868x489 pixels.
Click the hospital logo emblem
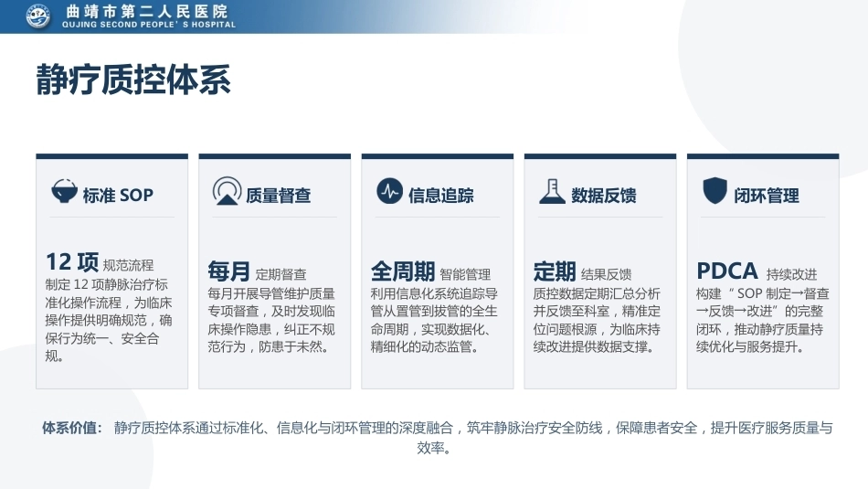point(37,16)
